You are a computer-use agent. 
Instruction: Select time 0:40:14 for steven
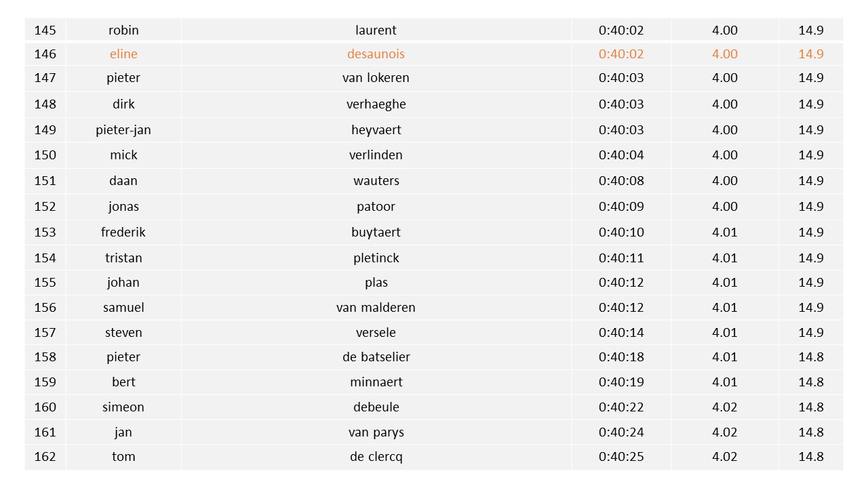click(x=621, y=333)
